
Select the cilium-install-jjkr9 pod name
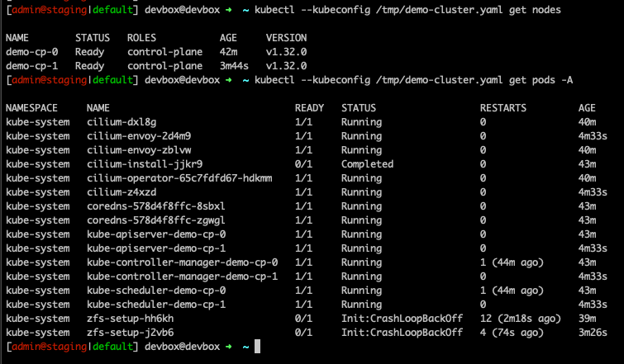[145, 164]
